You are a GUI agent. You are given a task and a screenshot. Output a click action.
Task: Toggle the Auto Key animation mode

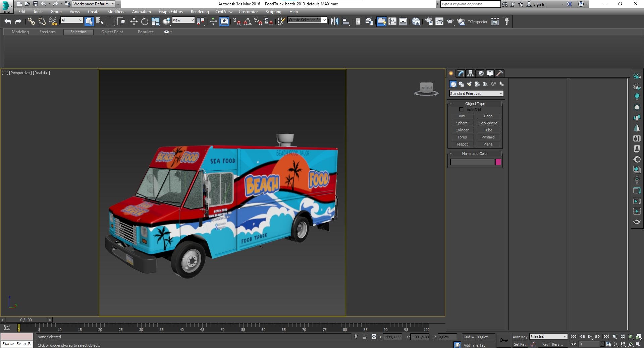(520, 337)
